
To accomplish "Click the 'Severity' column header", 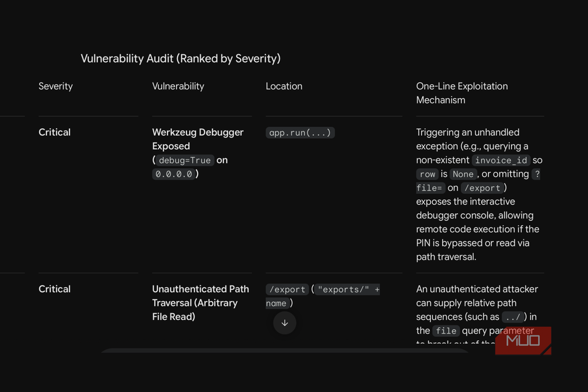I will [x=55, y=86].
